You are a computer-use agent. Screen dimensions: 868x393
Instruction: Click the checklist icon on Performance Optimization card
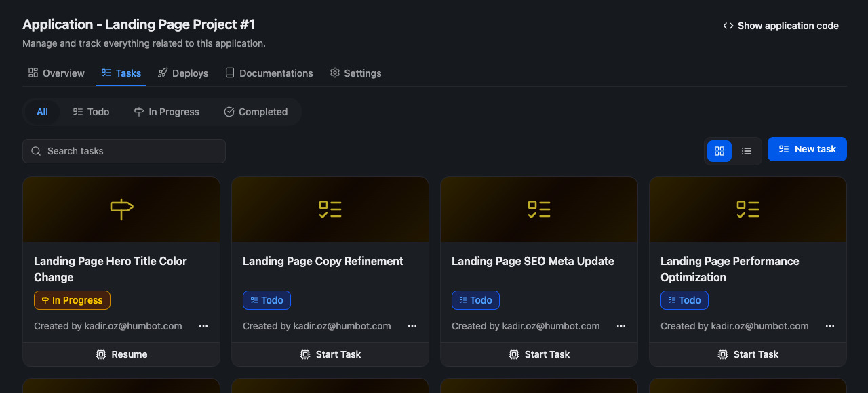(x=748, y=209)
